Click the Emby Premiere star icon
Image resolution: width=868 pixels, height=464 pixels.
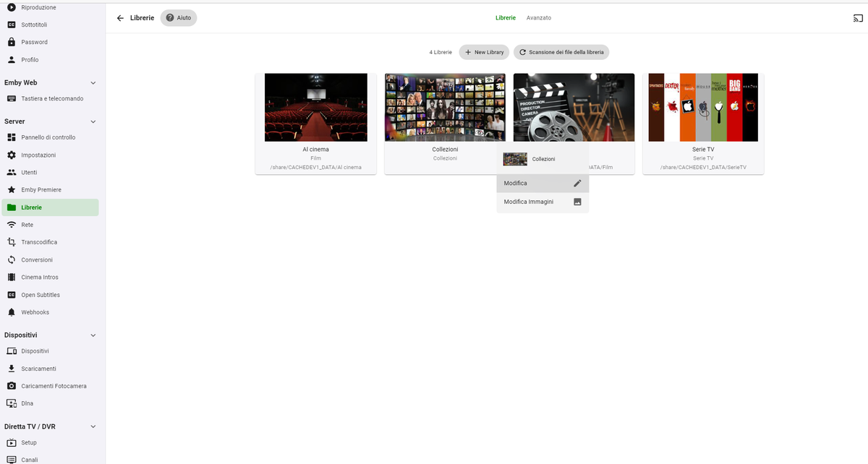click(x=12, y=189)
